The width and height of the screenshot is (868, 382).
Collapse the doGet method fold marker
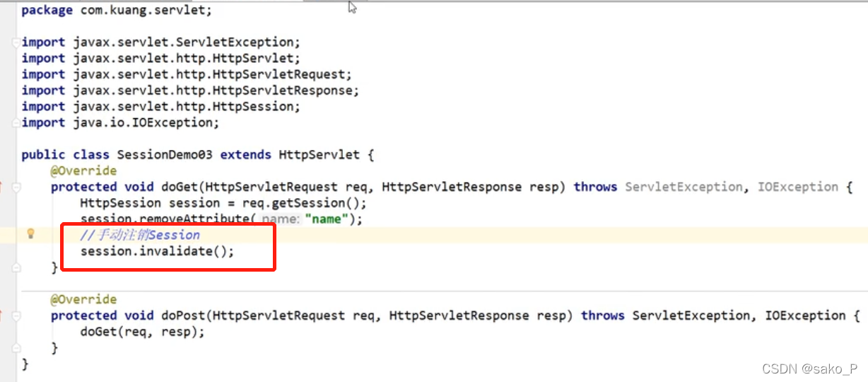tap(16, 187)
